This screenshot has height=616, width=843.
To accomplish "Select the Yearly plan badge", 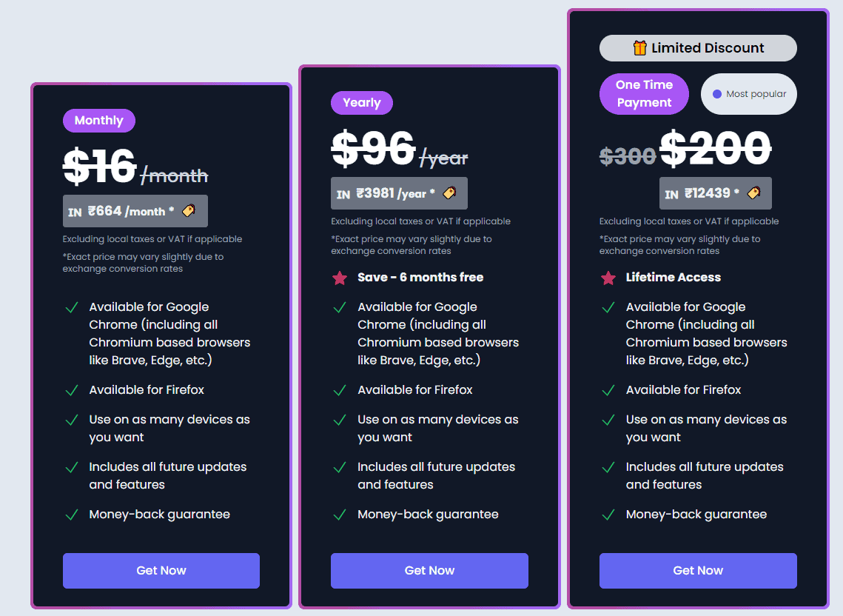I will [361, 102].
